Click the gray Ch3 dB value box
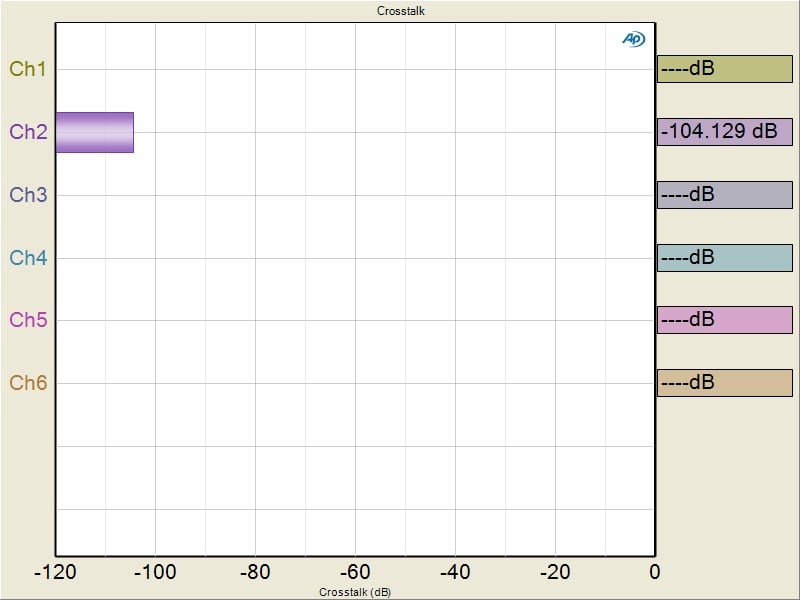Viewport: 800px width, 600px height. (x=724, y=195)
